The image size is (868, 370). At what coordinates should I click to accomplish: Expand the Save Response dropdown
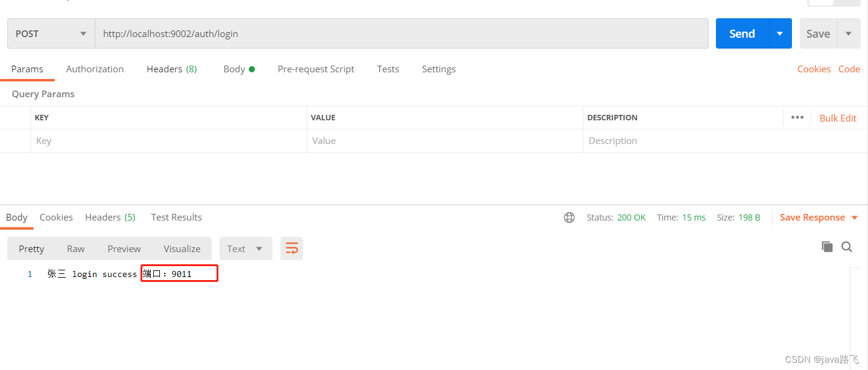click(x=854, y=218)
